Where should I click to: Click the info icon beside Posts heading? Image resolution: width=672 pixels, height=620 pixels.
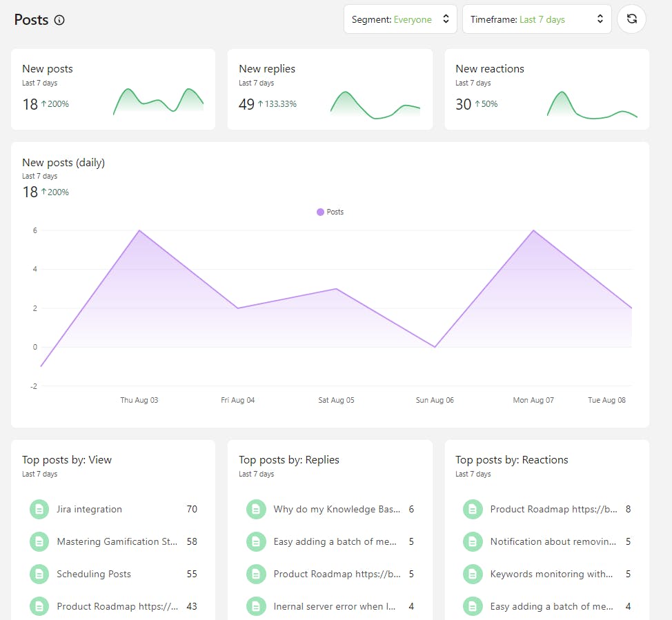tap(59, 20)
